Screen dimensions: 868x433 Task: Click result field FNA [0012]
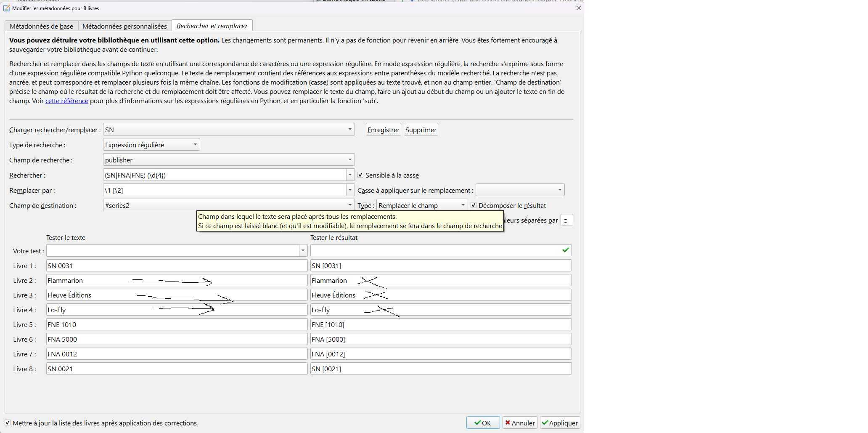click(441, 354)
